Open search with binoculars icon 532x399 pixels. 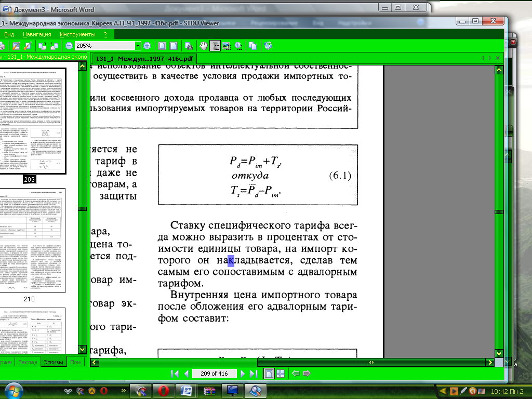point(189,46)
